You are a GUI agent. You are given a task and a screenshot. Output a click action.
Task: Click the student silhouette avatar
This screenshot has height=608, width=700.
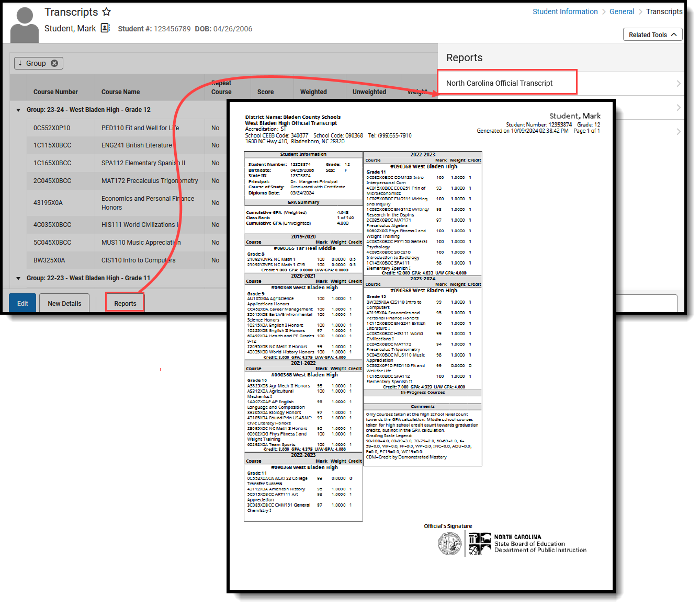(x=25, y=25)
